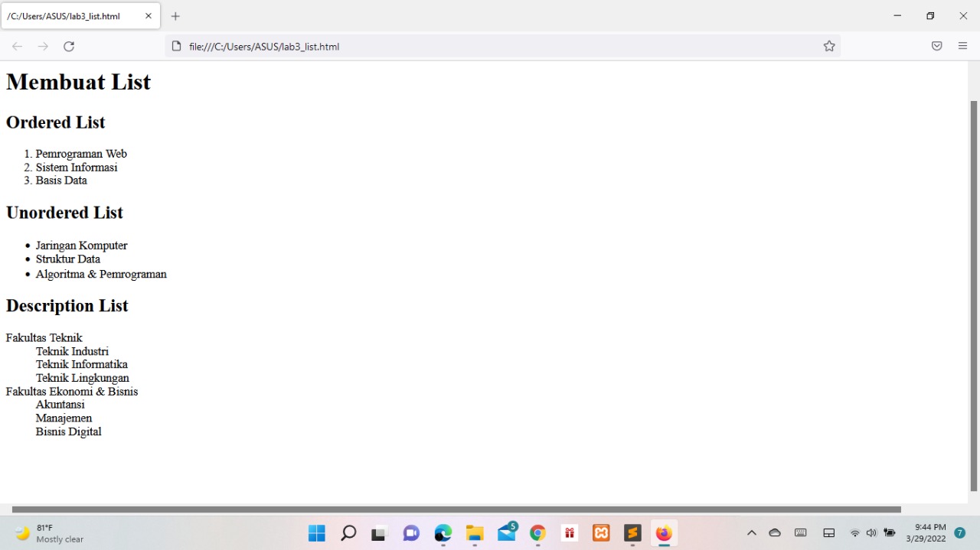This screenshot has width=980, height=550.
Task: Click the "Unordered List" heading
Action: coord(64,213)
